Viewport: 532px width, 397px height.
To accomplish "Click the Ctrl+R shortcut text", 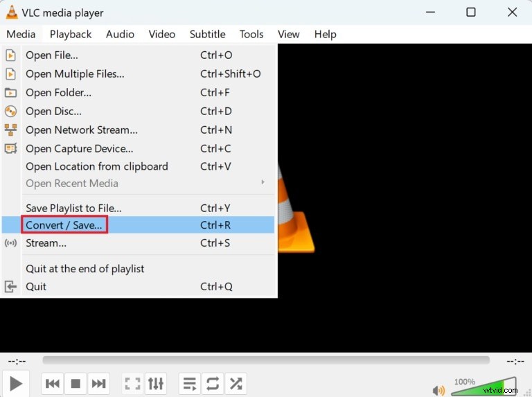I will (215, 225).
